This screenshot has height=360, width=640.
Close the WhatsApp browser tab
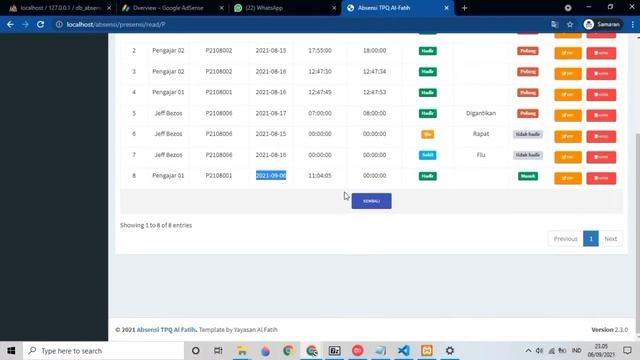point(334,8)
